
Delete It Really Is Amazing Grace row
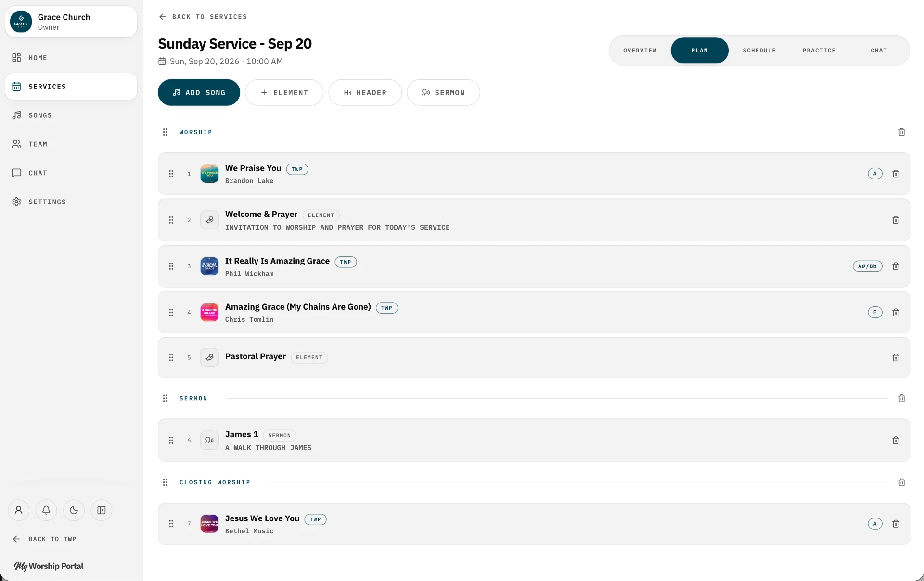[896, 266]
